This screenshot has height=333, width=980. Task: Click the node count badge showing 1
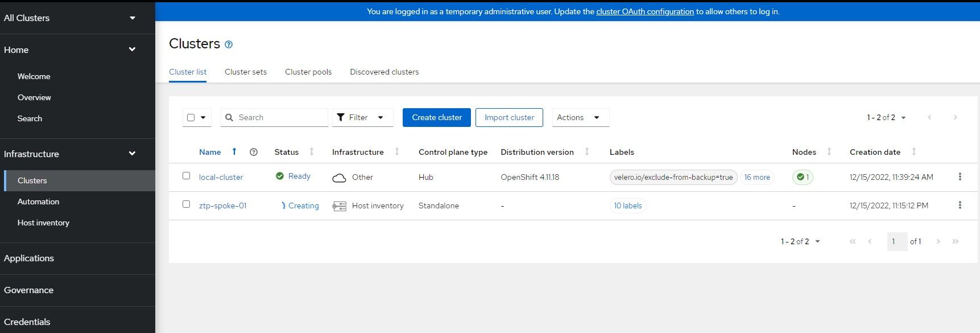click(803, 177)
